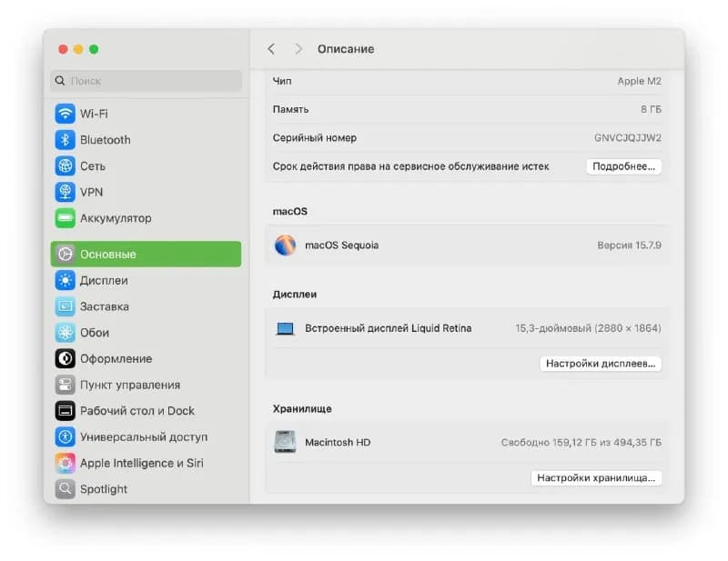Go back with the left chevron
Screen dimensions: 728x561
pyautogui.click(x=271, y=49)
